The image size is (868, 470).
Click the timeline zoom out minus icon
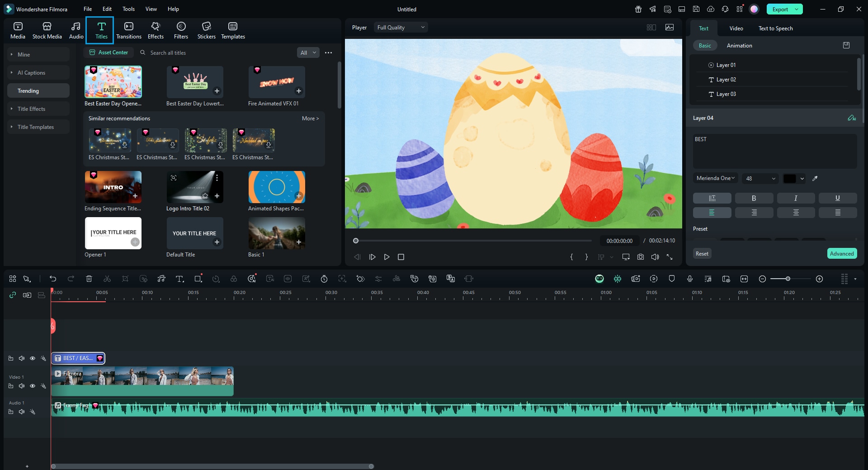pyautogui.click(x=762, y=279)
